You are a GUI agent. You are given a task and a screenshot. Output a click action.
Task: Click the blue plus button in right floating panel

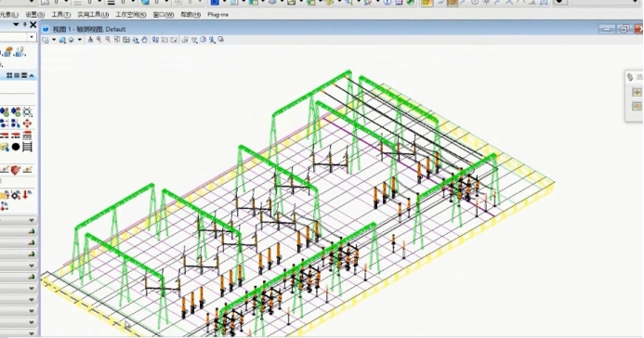(x=637, y=92)
